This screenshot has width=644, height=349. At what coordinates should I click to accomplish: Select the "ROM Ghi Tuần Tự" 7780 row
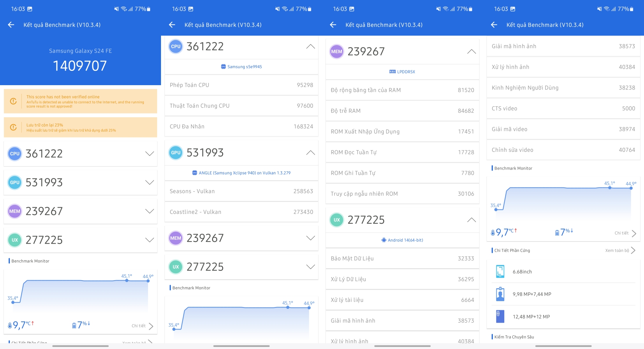pyautogui.click(x=402, y=173)
